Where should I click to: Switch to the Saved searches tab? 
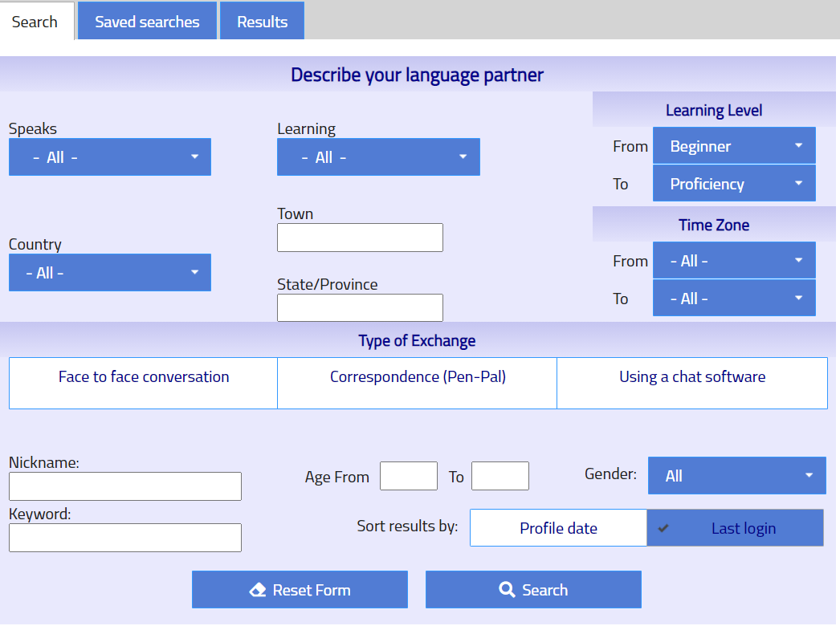coord(147,21)
